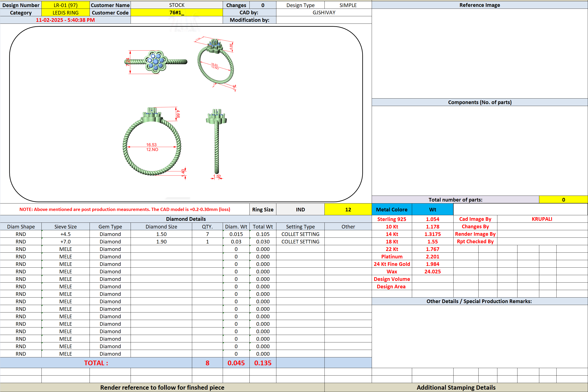
Task: Click the Diamond Details section header
Action: pyautogui.click(x=186, y=219)
